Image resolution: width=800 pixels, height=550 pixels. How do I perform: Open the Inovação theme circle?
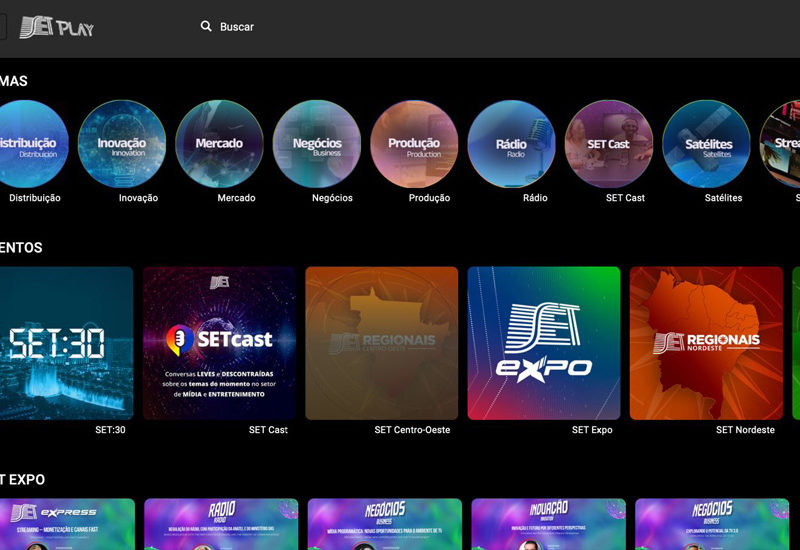point(122,144)
